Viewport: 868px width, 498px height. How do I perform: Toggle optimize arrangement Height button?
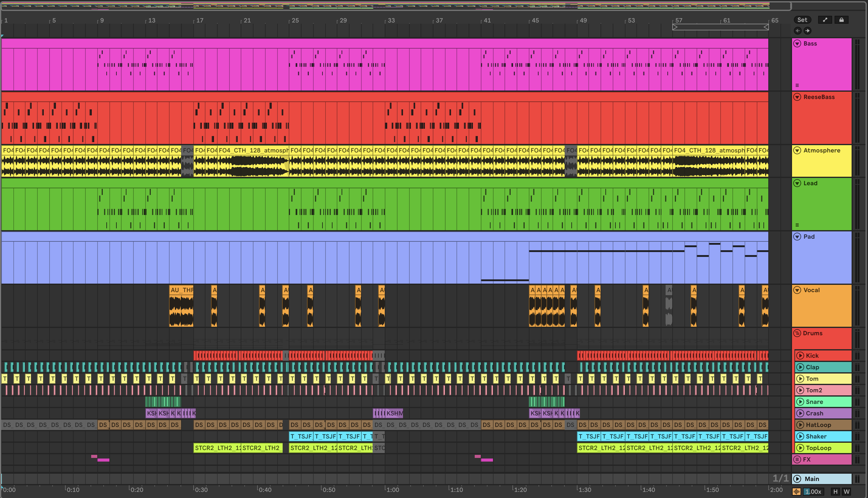[835, 492]
